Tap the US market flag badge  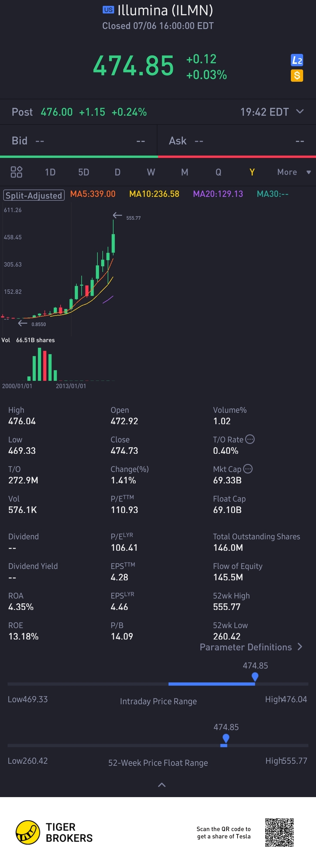[x=108, y=10]
